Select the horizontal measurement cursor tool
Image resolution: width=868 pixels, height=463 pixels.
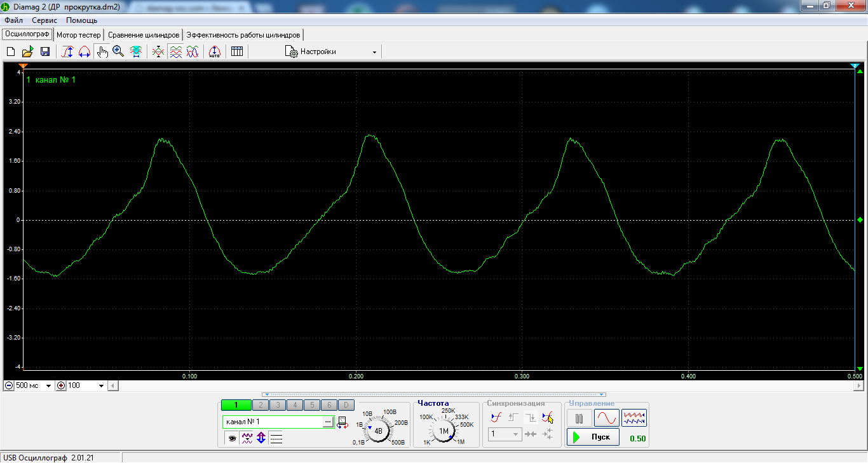(x=84, y=52)
